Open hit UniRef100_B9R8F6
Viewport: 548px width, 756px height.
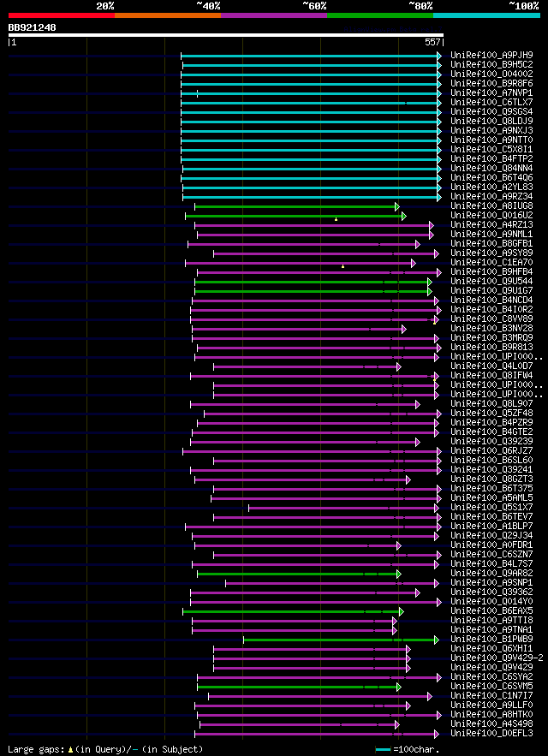point(491,83)
